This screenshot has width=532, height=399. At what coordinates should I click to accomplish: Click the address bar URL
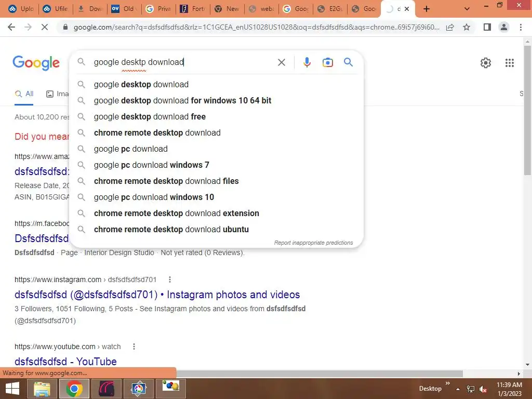(257, 27)
